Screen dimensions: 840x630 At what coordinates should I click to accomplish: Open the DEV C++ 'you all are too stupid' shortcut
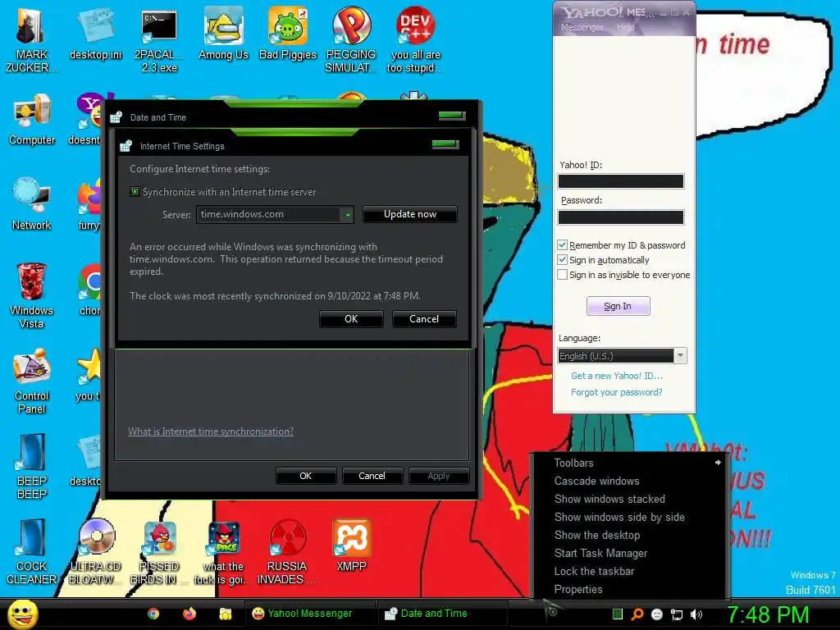point(415,40)
